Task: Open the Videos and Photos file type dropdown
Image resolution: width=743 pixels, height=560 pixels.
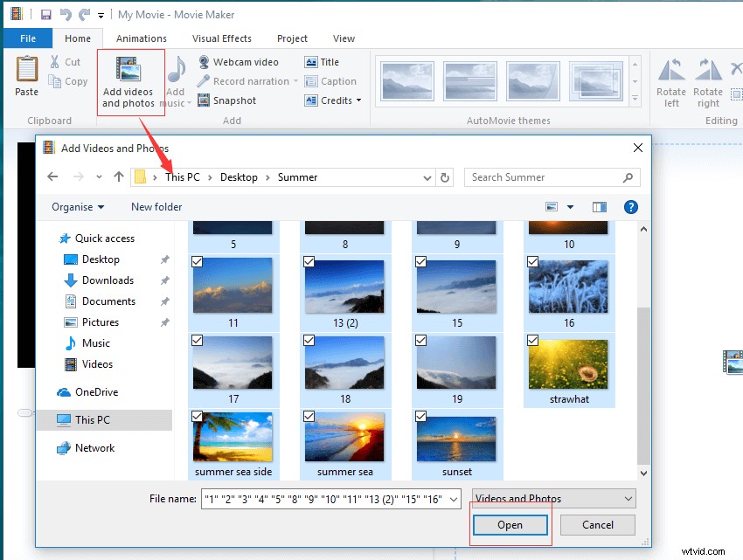Action: 628,497
